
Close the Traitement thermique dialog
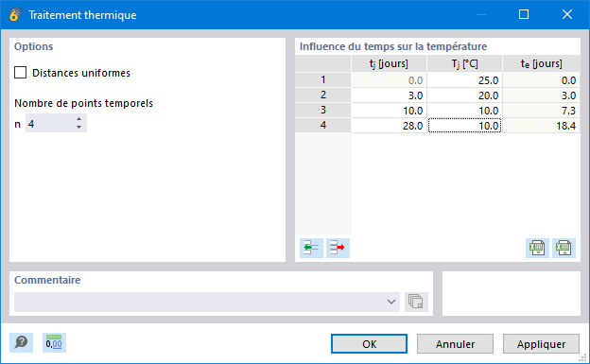click(567, 14)
